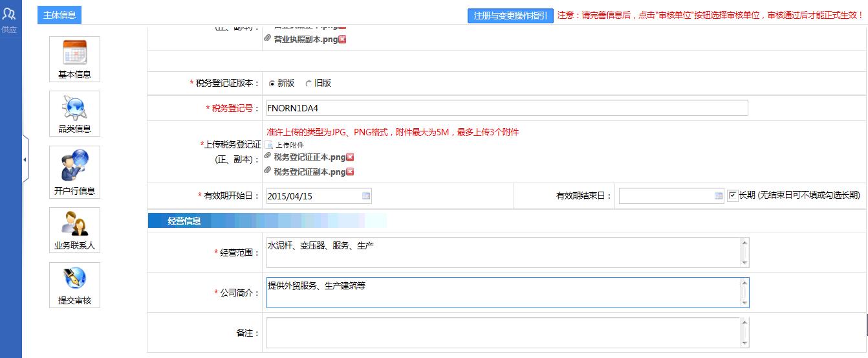Image resolution: width=868 pixels, height=358 pixels.
Task: Open the 品类信息 globe icon
Action: [74, 107]
